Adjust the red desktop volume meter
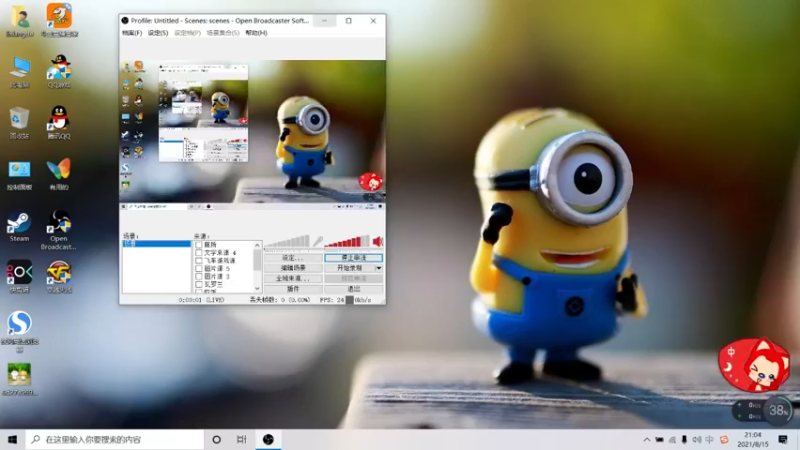Screen dimensions: 800x450 coord(347,241)
